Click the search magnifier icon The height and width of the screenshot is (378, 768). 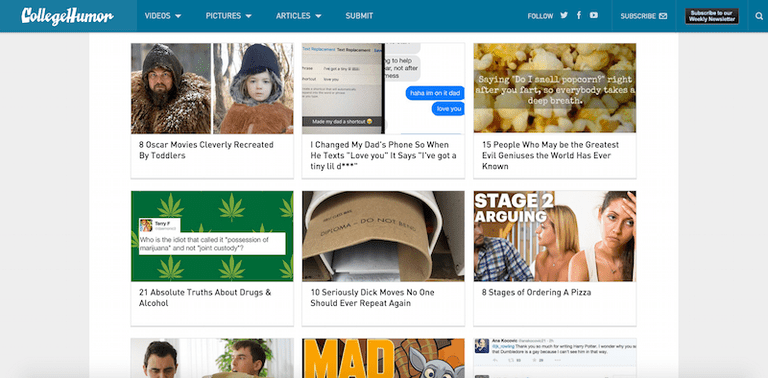click(x=759, y=16)
